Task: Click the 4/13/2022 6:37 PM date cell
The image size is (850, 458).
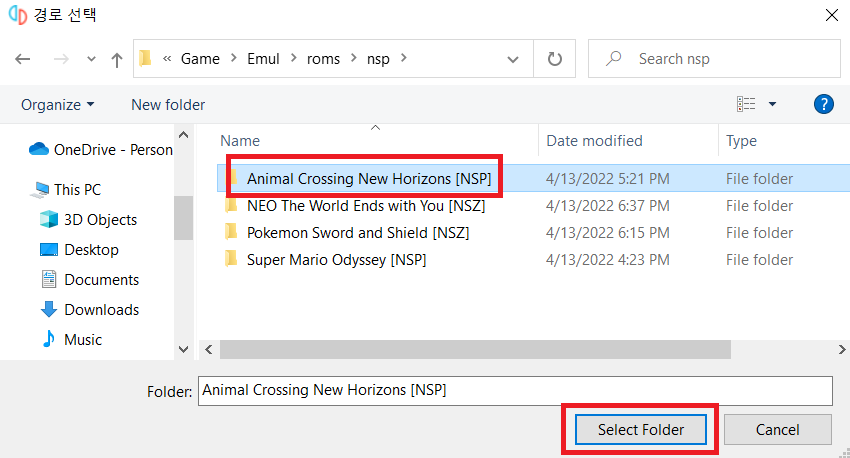Action: 607,205
